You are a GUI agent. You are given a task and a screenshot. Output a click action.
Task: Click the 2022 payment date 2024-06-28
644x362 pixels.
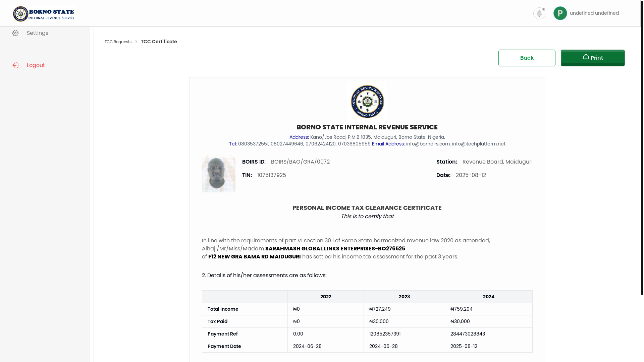click(307, 346)
